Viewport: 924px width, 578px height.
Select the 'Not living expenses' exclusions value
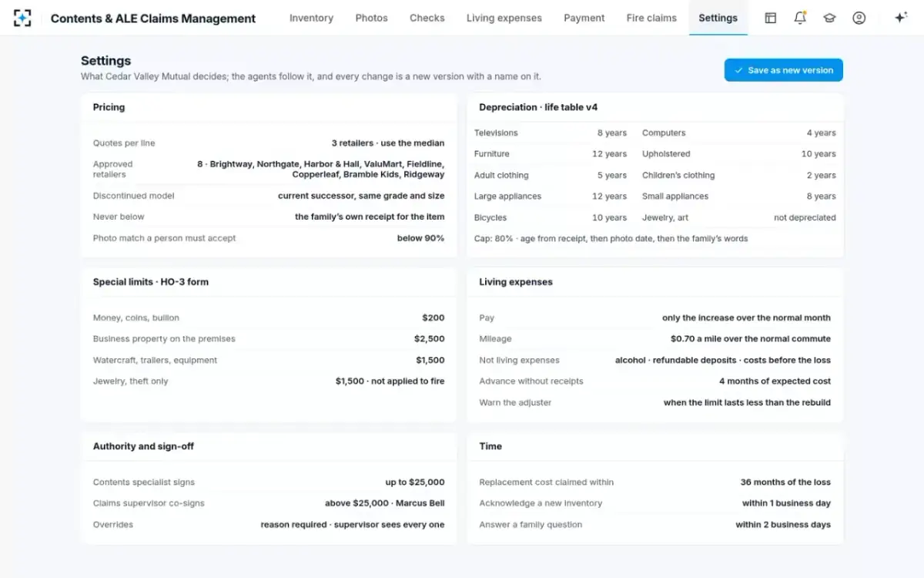click(x=723, y=360)
